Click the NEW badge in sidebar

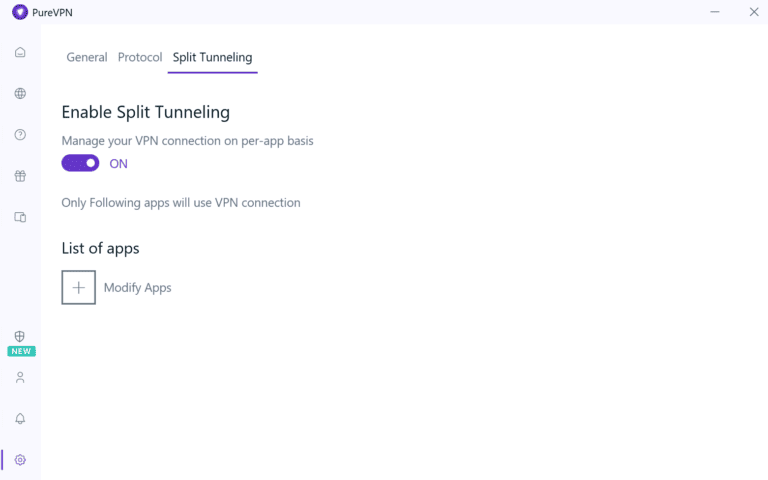pyautogui.click(x=21, y=351)
